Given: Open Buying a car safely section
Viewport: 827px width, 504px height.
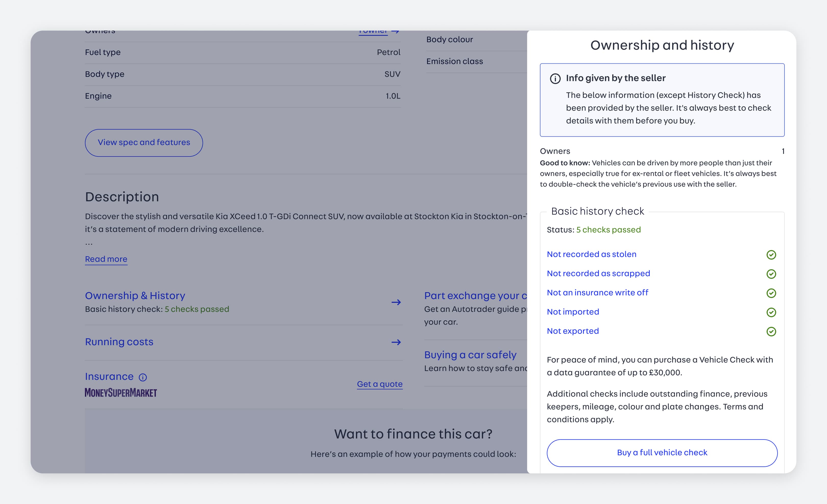Looking at the screenshot, I should 470,355.
